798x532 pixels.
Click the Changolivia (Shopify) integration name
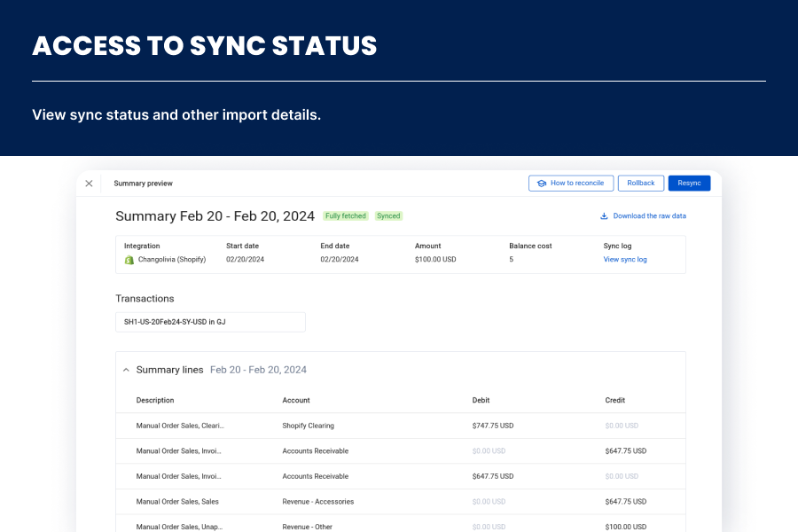tap(172, 260)
